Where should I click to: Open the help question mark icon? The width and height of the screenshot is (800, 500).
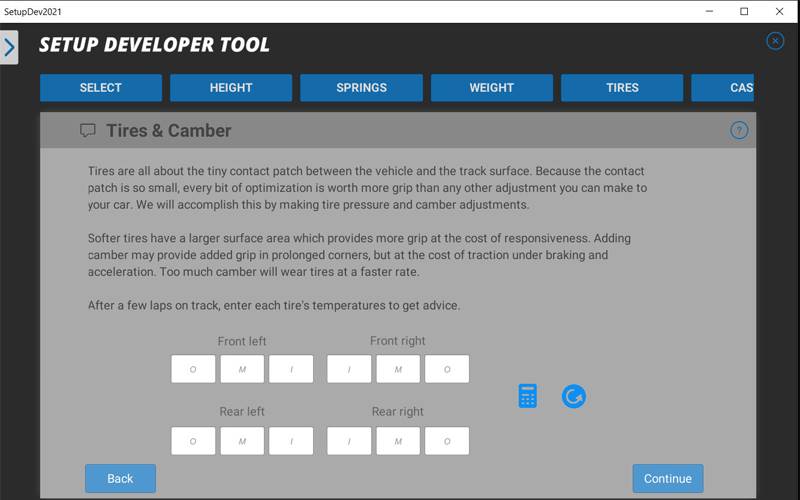(x=739, y=130)
